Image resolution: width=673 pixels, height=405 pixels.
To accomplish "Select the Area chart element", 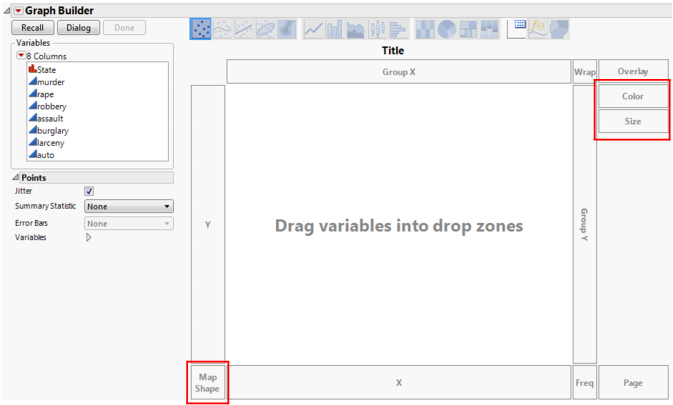I will pos(356,30).
